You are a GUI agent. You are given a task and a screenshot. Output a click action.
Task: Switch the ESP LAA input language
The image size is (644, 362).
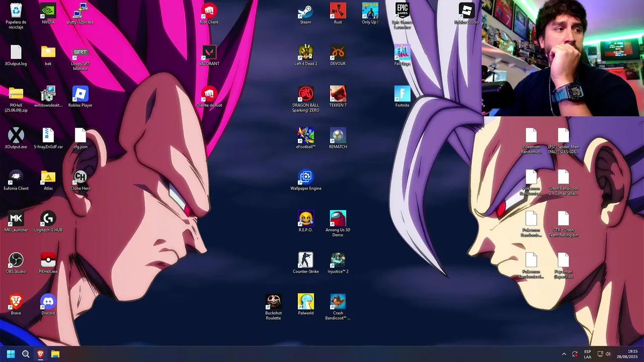[588, 354]
